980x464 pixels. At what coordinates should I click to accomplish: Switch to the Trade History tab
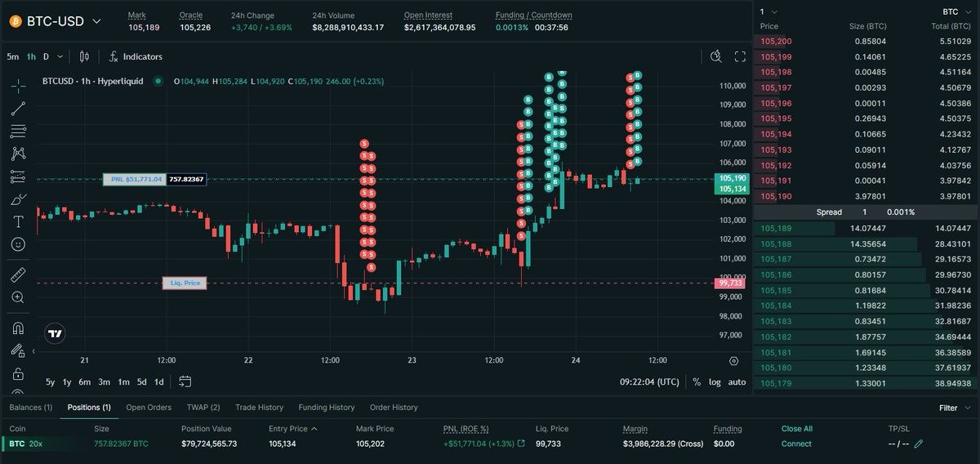[x=259, y=408]
